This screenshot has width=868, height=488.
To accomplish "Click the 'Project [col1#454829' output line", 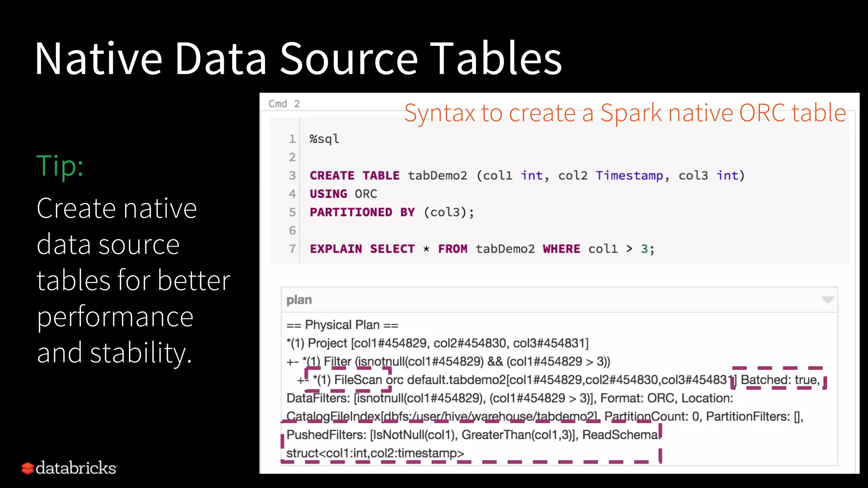I will tap(438, 343).
